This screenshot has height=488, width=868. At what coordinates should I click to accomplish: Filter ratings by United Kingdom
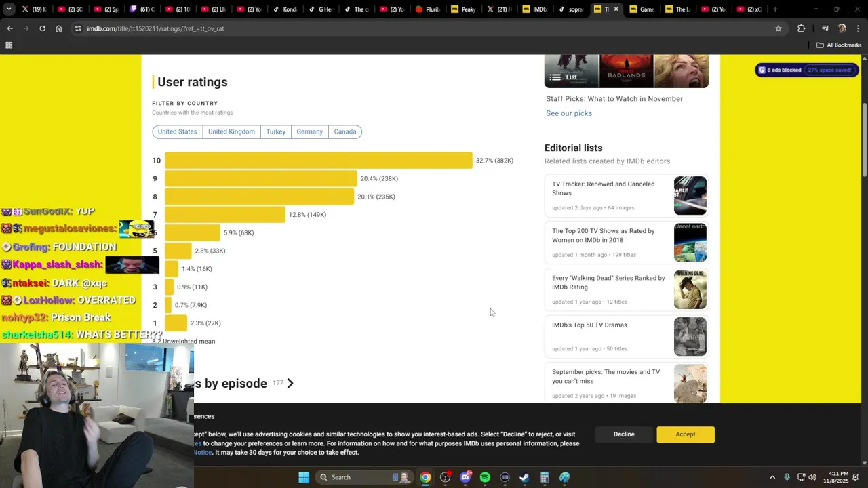(231, 131)
